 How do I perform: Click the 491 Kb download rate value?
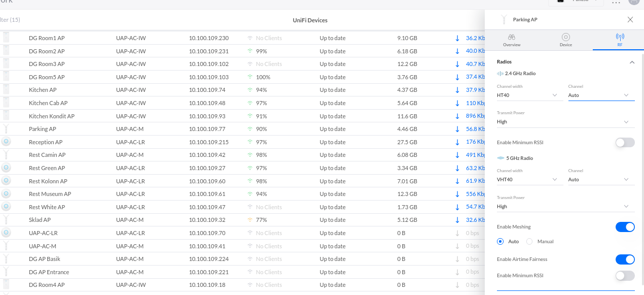(x=475, y=155)
